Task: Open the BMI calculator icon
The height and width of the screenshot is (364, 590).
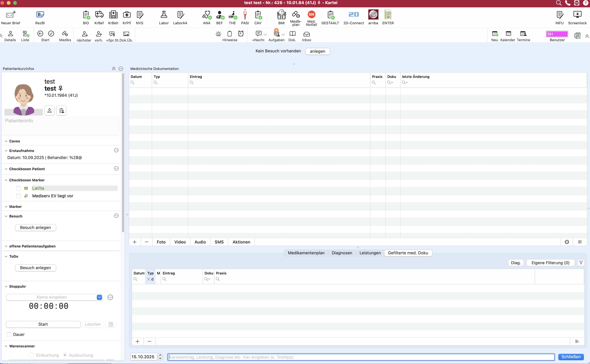Action: tap(281, 15)
